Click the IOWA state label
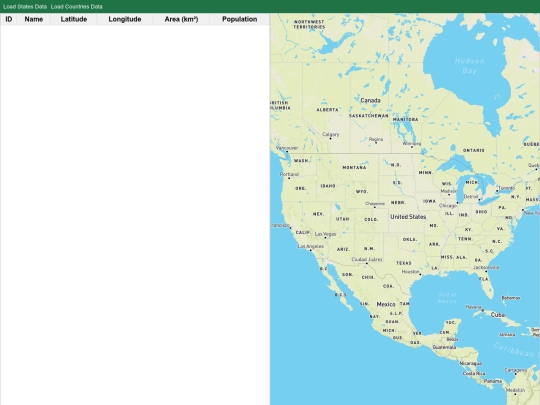This screenshot has width=540, height=405. (429, 201)
